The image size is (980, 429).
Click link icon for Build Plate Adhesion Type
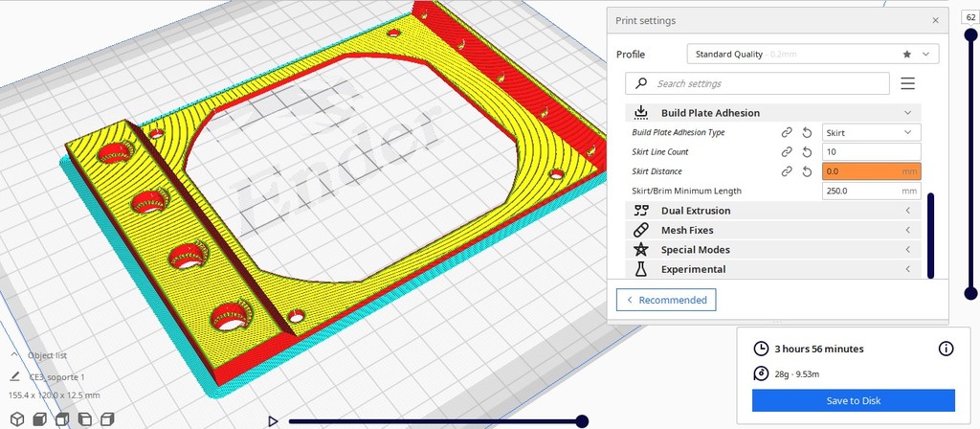(787, 132)
